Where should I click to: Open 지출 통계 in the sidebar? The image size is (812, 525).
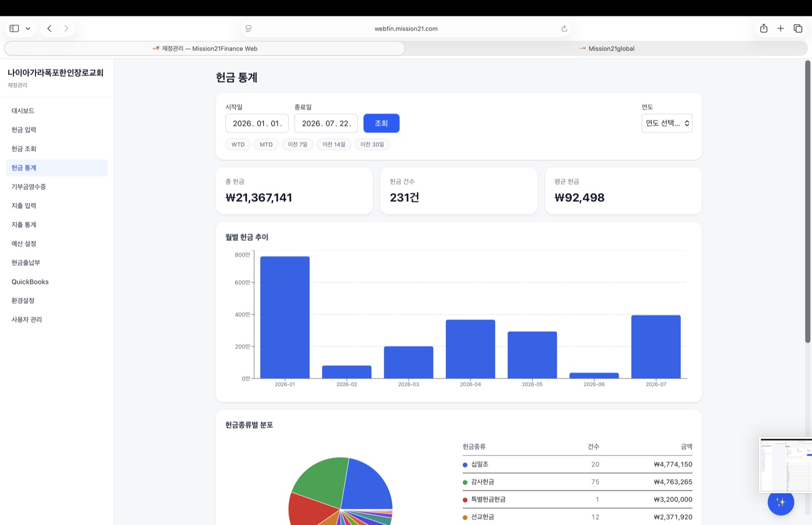click(57, 225)
